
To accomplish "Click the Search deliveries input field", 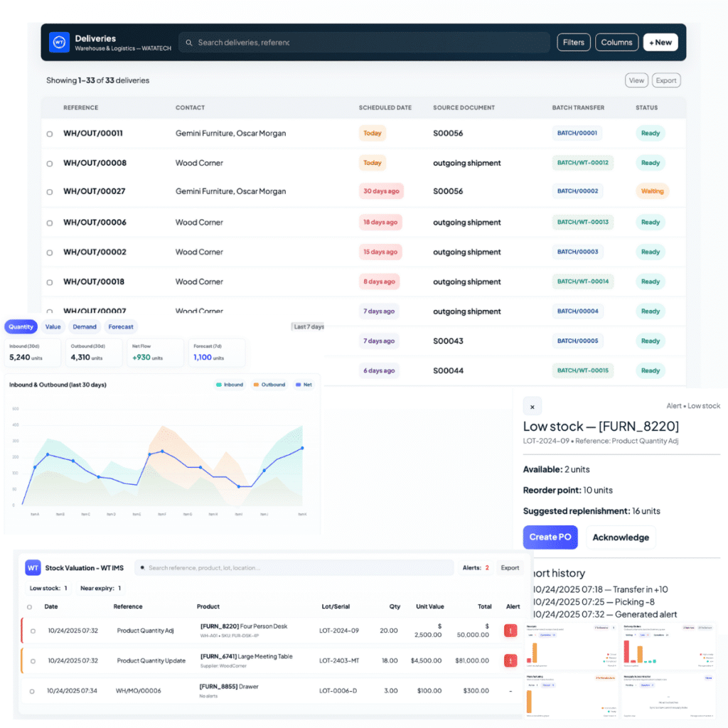I will (x=363, y=43).
